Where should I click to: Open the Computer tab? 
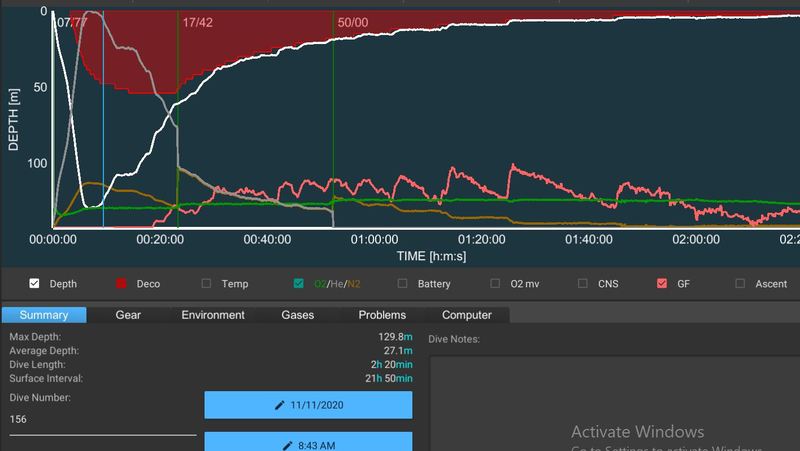[x=466, y=315]
